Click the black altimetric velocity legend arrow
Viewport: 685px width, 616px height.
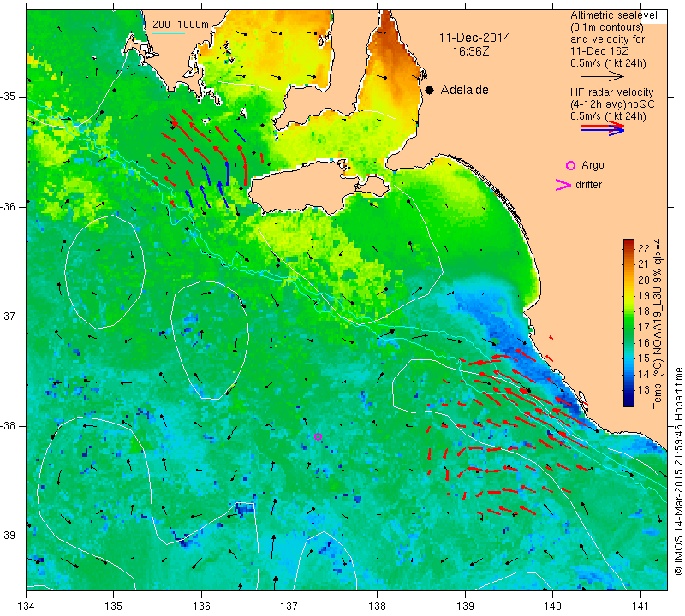602,76
